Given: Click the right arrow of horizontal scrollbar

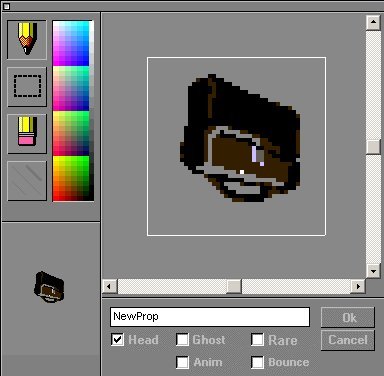Looking at the screenshot, I should click(358, 286).
